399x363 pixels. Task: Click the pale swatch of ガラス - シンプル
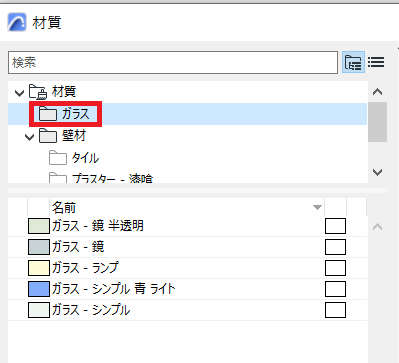[39, 310]
